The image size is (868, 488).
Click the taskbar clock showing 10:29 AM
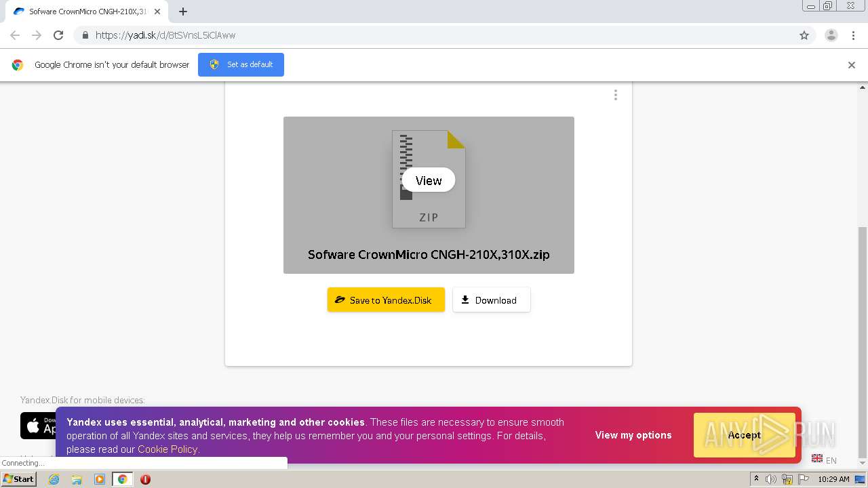(x=833, y=479)
